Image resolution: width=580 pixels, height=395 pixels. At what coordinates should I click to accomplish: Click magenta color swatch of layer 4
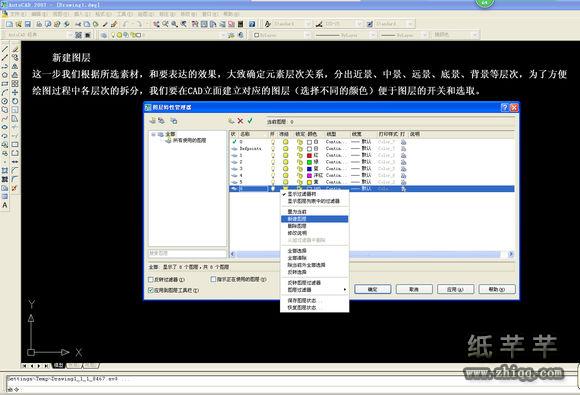[309, 175]
